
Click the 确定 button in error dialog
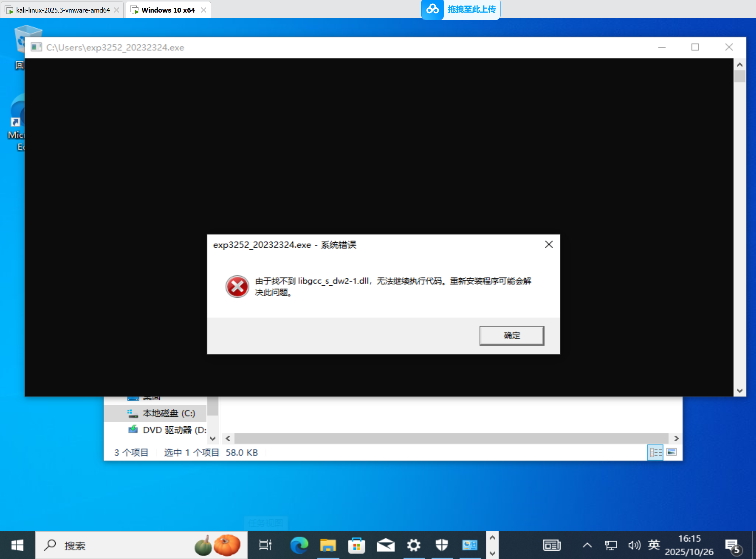click(x=512, y=335)
